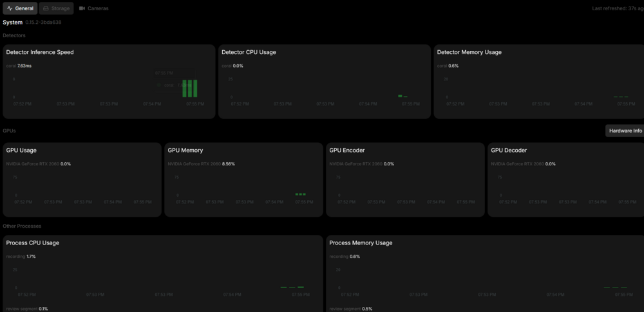The height and width of the screenshot is (312, 644).
Task: Open the Hardware Info dialog
Action: pos(625,131)
